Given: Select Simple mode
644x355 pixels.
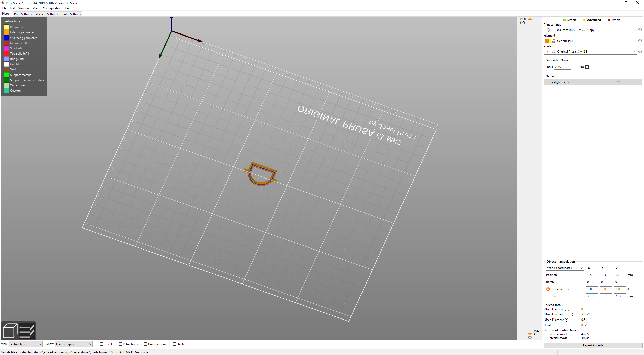Looking at the screenshot, I should pos(570,20).
